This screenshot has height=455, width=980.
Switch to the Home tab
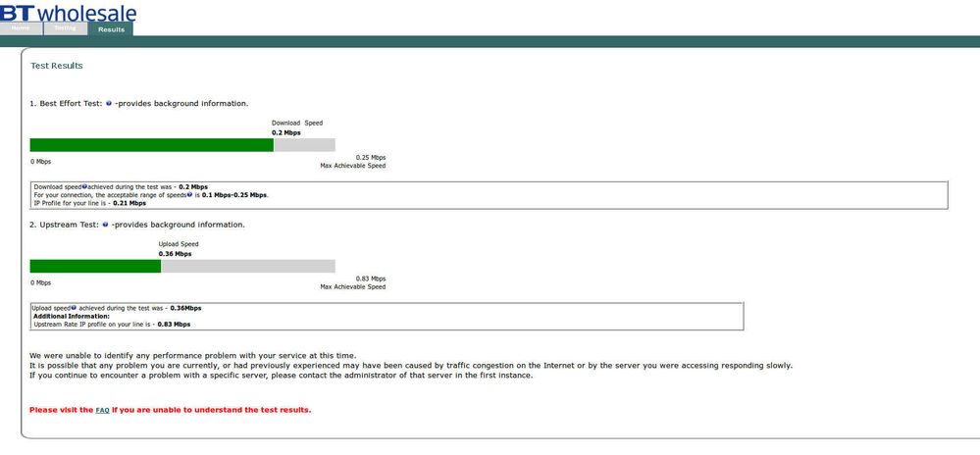pos(21,28)
